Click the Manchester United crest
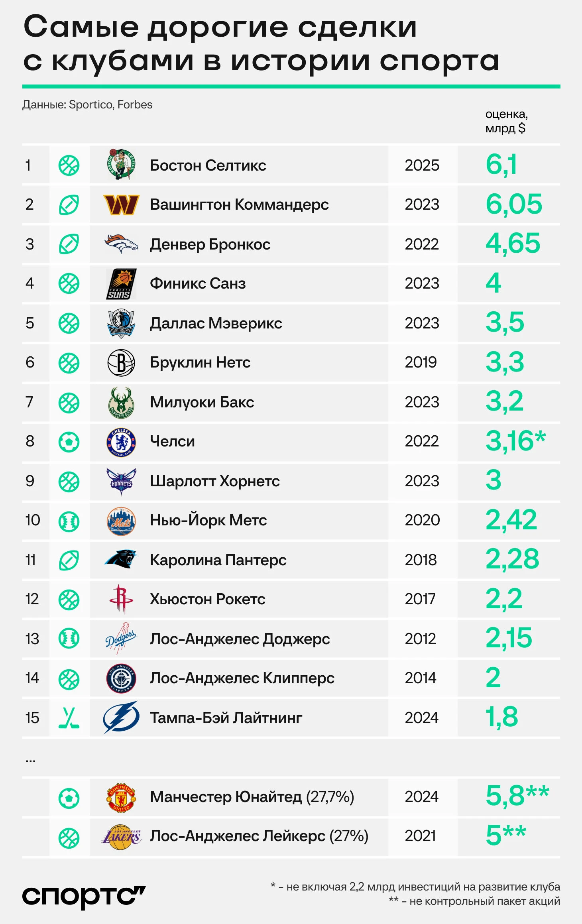Screen dimensions: 582x924 coord(121,797)
